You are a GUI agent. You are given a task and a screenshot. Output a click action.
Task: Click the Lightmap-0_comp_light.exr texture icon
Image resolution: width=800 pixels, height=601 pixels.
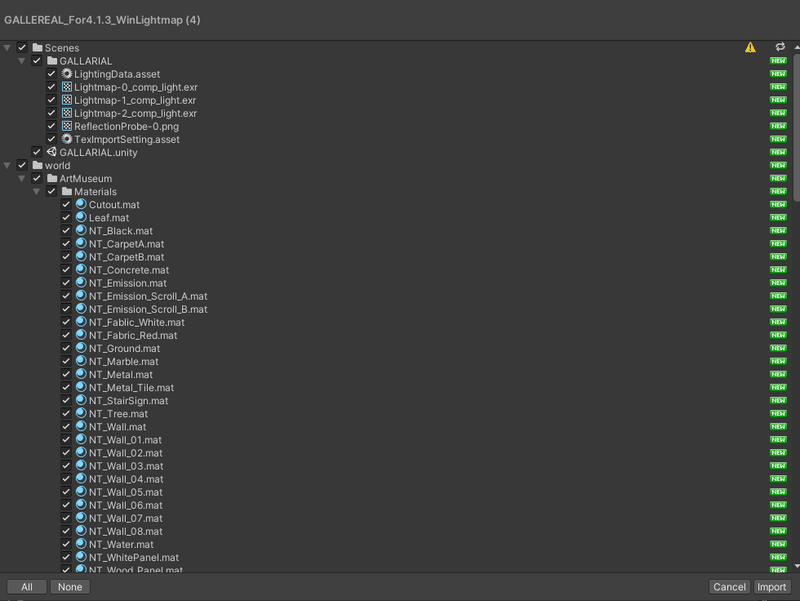(x=66, y=87)
